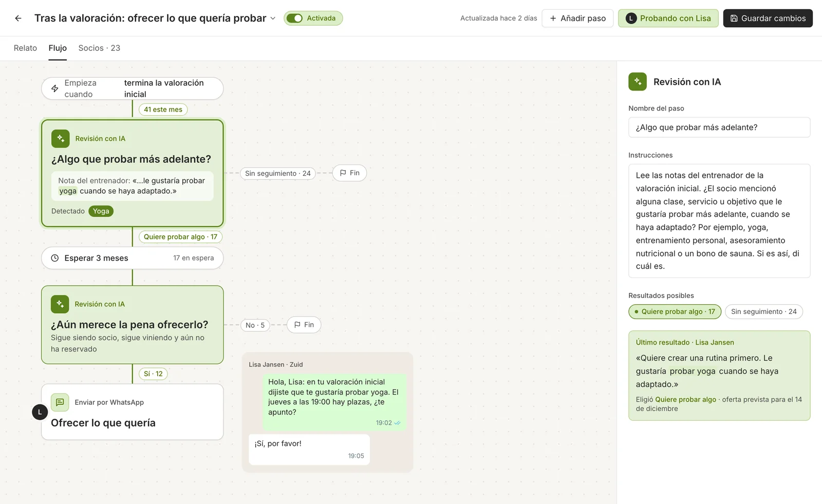Click the flag icon in the upper Fin node
The width and height of the screenshot is (822, 504).
(x=343, y=173)
